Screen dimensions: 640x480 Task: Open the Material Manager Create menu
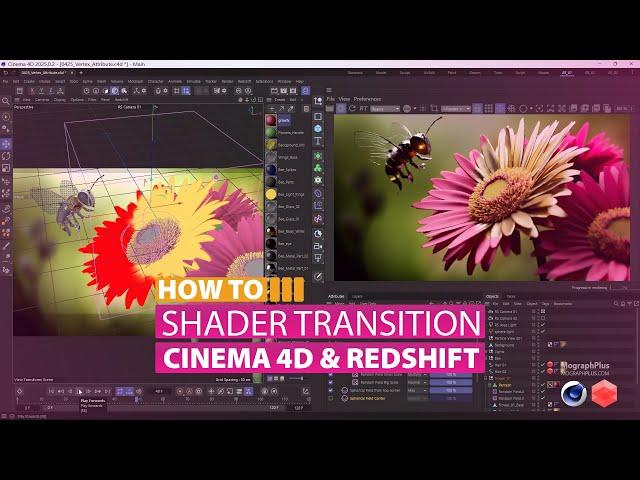[x=280, y=100]
